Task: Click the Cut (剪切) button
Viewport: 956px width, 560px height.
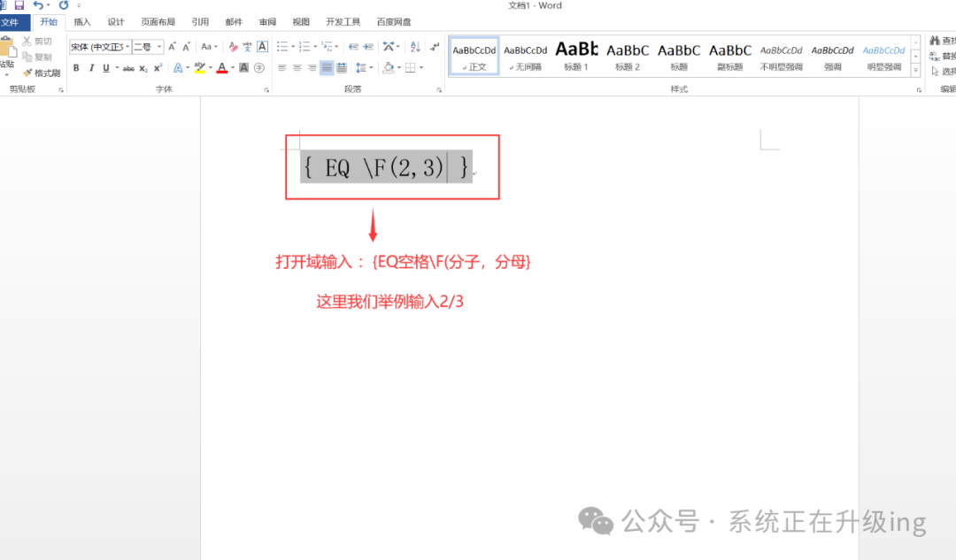Action: click(38, 41)
